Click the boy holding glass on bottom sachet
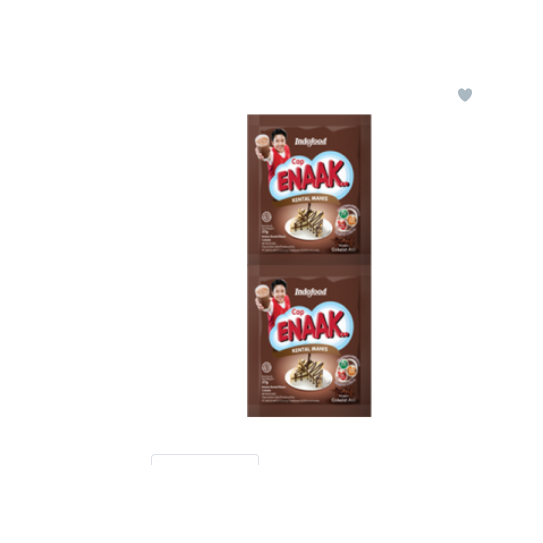 pos(274,303)
